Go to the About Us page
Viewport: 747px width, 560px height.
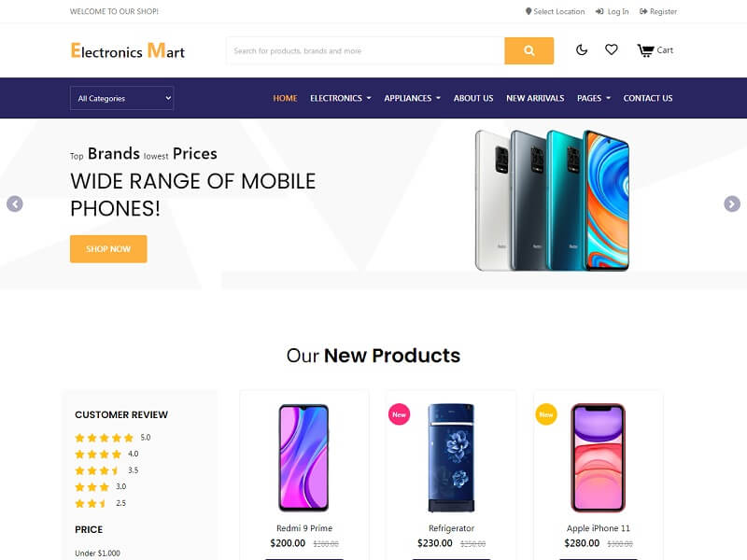pyautogui.click(x=473, y=98)
